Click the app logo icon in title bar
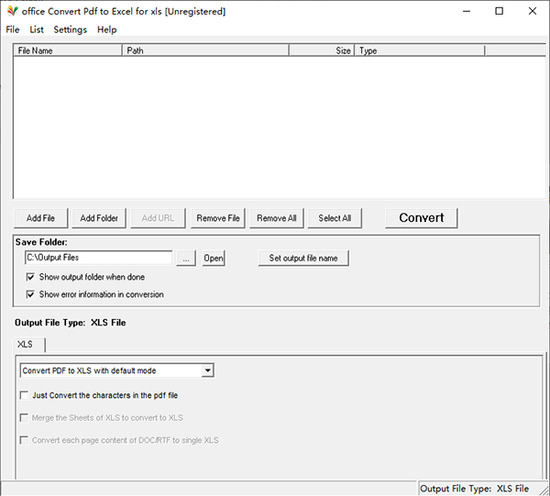Image resolution: width=550 pixels, height=496 pixels. coord(12,11)
